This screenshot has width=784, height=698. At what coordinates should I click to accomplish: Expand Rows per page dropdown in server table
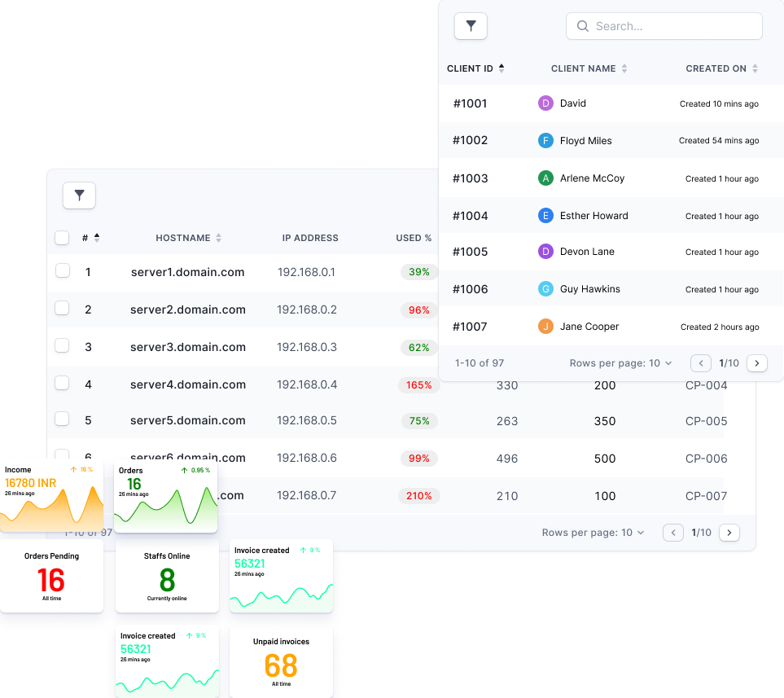pyautogui.click(x=593, y=533)
